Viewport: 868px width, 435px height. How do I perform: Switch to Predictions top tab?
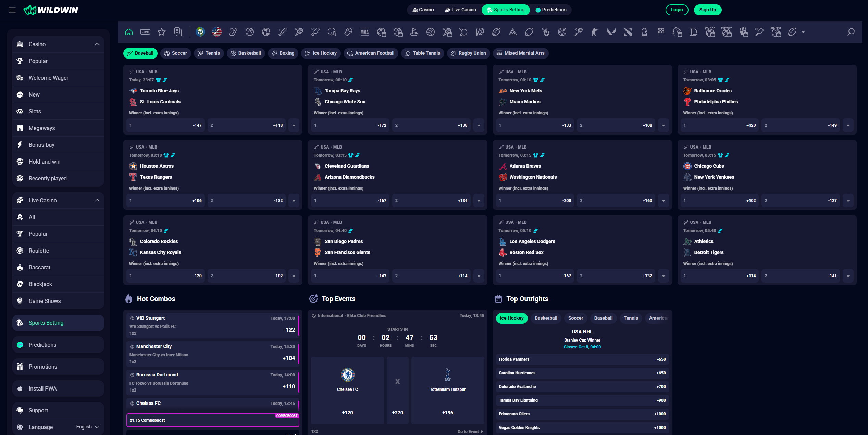[x=551, y=10]
